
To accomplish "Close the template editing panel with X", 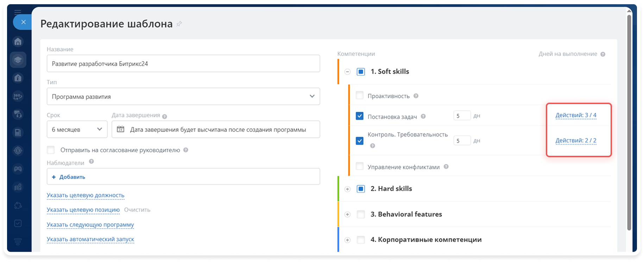I will [x=23, y=22].
